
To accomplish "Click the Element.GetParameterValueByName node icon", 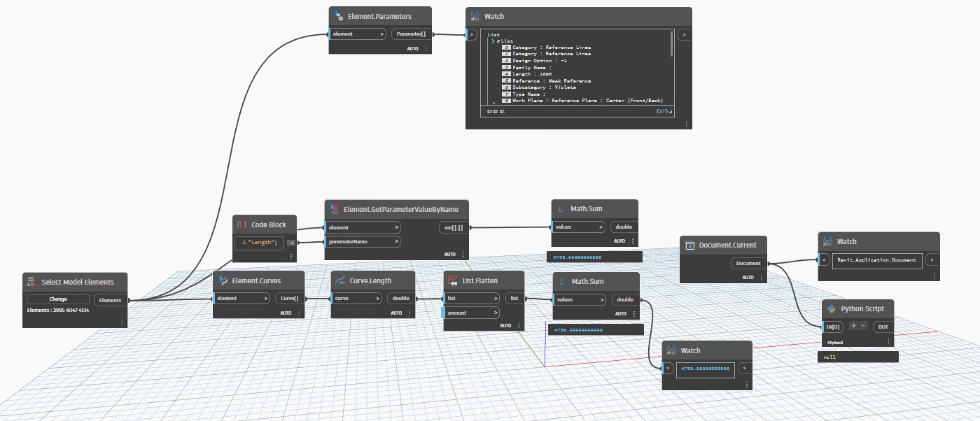I will [334, 209].
